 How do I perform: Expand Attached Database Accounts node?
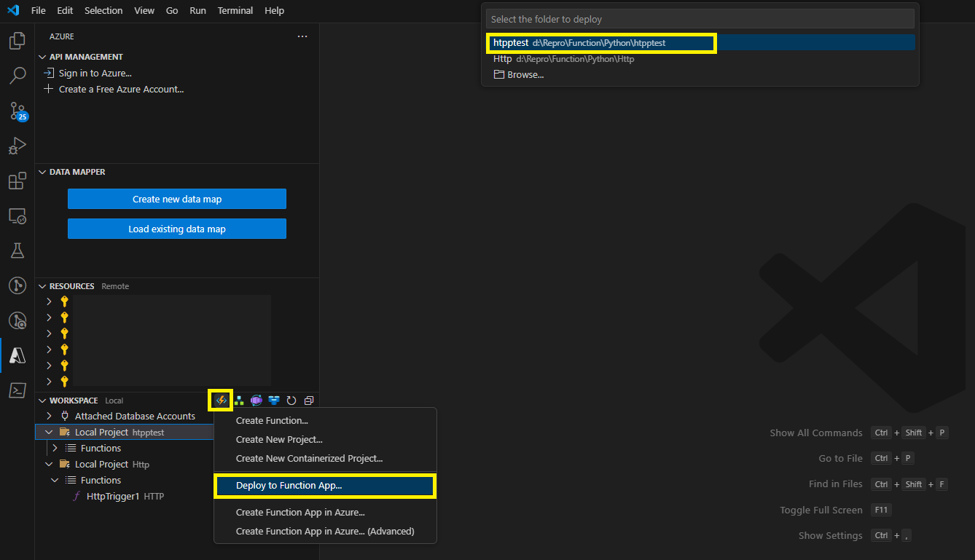[x=49, y=416]
